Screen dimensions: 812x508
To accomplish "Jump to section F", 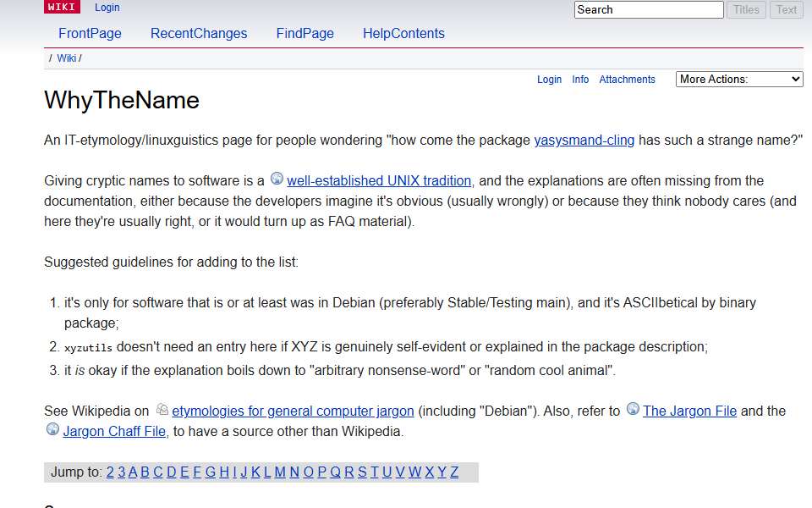I will tap(197, 472).
